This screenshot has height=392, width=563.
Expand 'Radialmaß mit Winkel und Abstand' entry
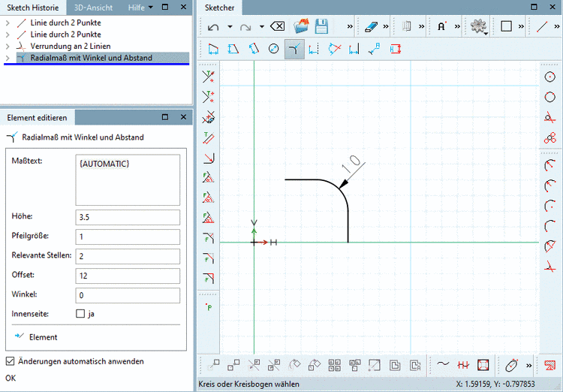pyautogui.click(x=8, y=58)
